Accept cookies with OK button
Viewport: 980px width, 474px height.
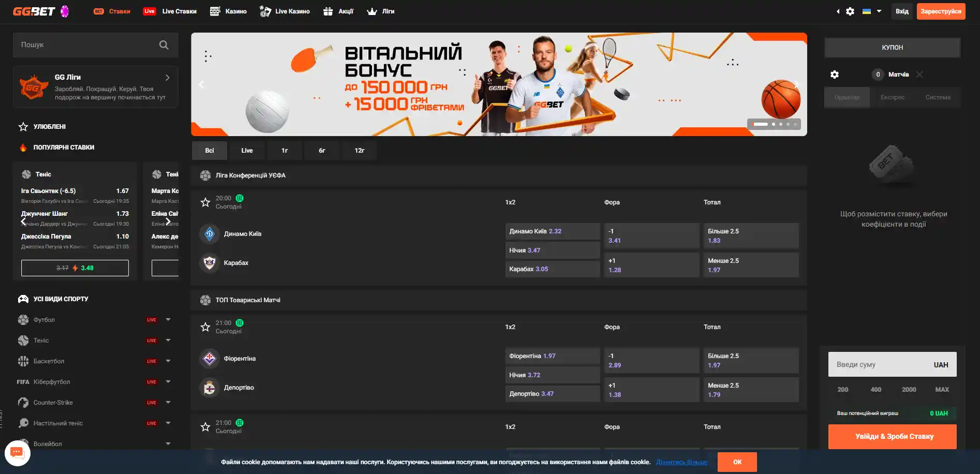[737, 462]
